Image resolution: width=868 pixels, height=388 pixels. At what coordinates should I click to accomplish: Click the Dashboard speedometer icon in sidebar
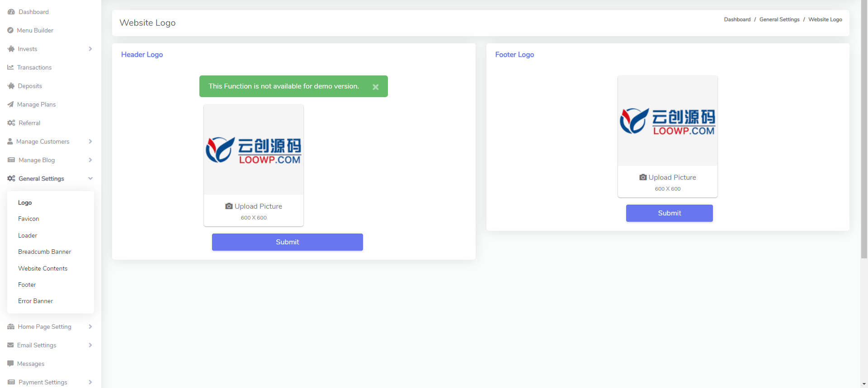pyautogui.click(x=11, y=12)
